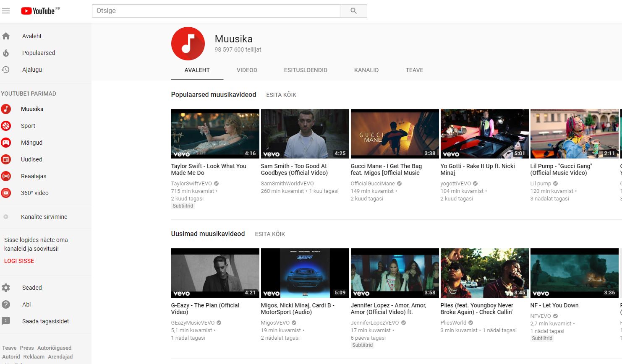Click the verified badge beside PliesWorld
The image size is (622, 364).
click(x=471, y=323)
